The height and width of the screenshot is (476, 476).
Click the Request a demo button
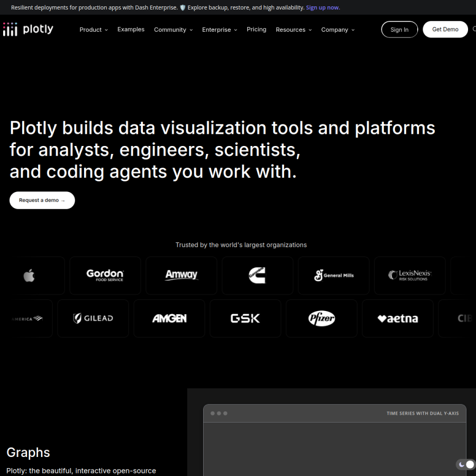point(42,200)
